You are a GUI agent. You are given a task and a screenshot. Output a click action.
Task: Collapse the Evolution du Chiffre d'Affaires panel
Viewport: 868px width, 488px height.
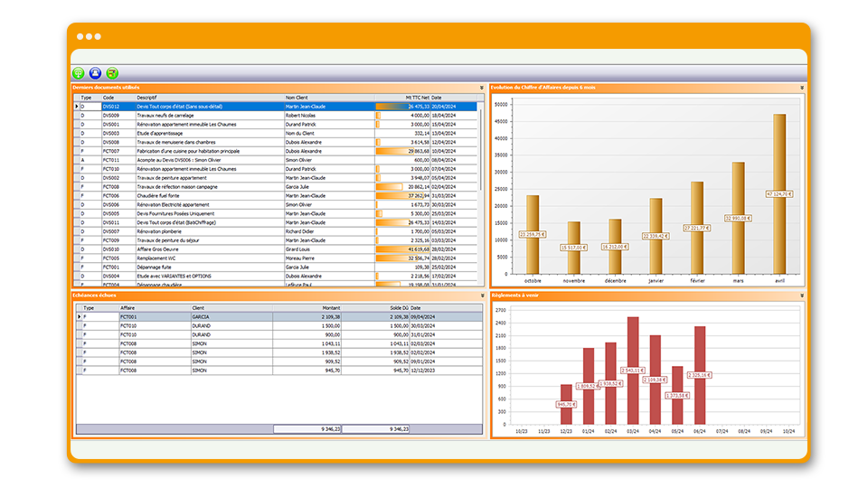pos(801,88)
